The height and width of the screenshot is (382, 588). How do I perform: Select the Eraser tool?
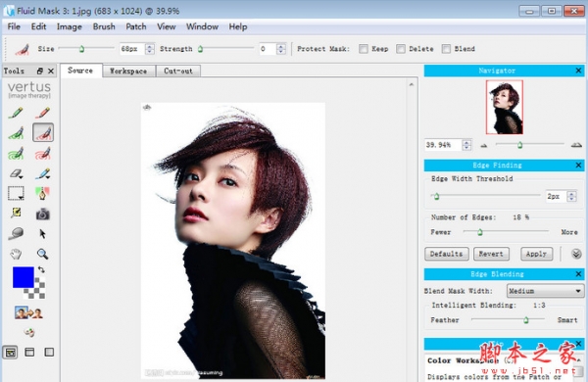[x=16, y=173]
